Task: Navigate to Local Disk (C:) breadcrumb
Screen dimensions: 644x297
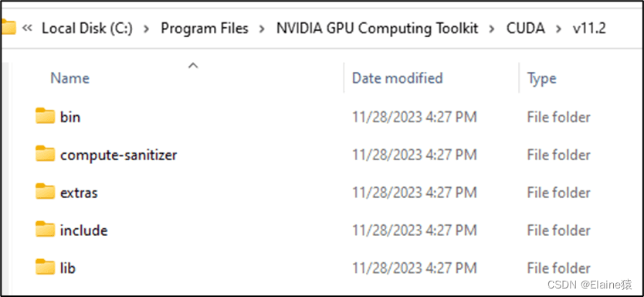Action: click(x=87, y=29)
